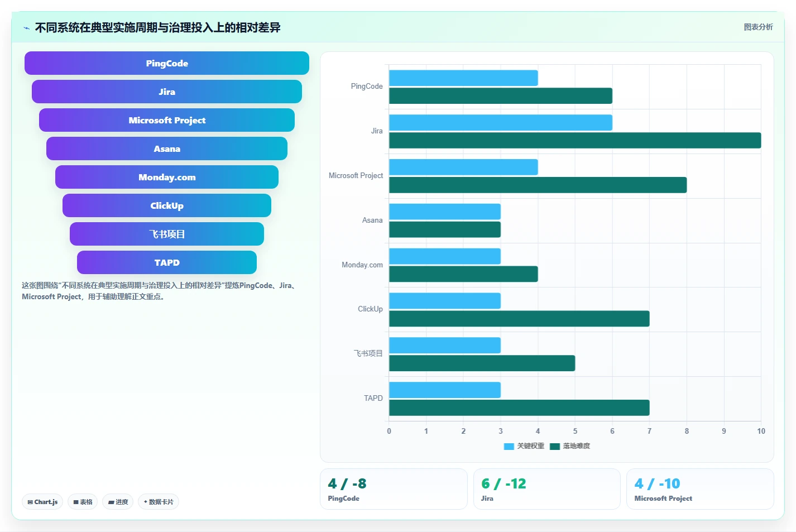This screenshot has height=532, width=796.
Task: Click the 表格 tag chip
Action: [83, 502]
